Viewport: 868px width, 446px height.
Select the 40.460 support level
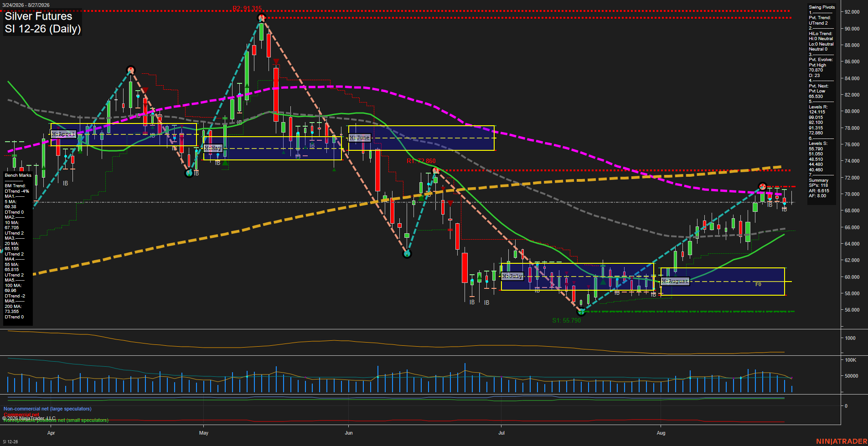click(x=816, y=170)
